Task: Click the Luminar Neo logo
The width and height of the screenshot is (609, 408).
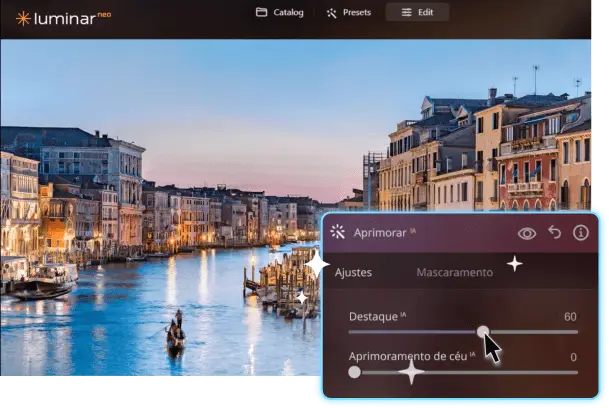Action: pos(63,18)
